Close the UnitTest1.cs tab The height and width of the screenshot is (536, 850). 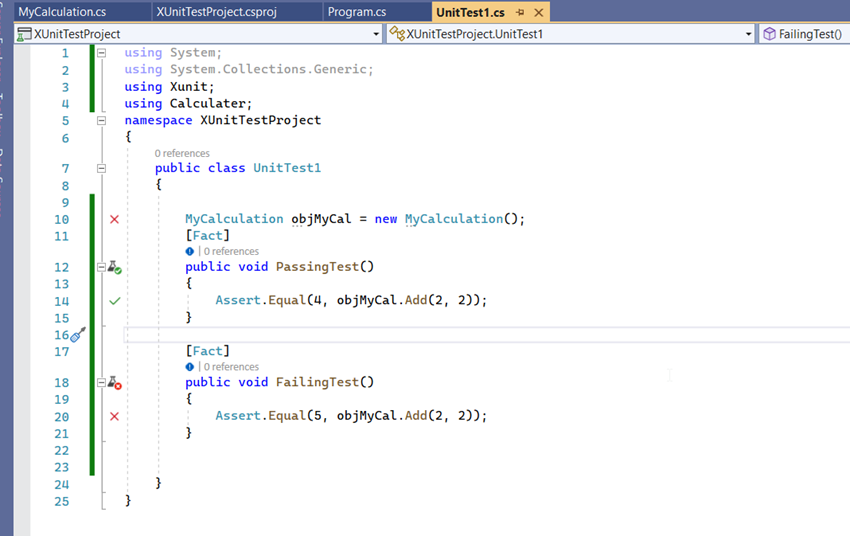pyautogui.click(x=538, y=12)
